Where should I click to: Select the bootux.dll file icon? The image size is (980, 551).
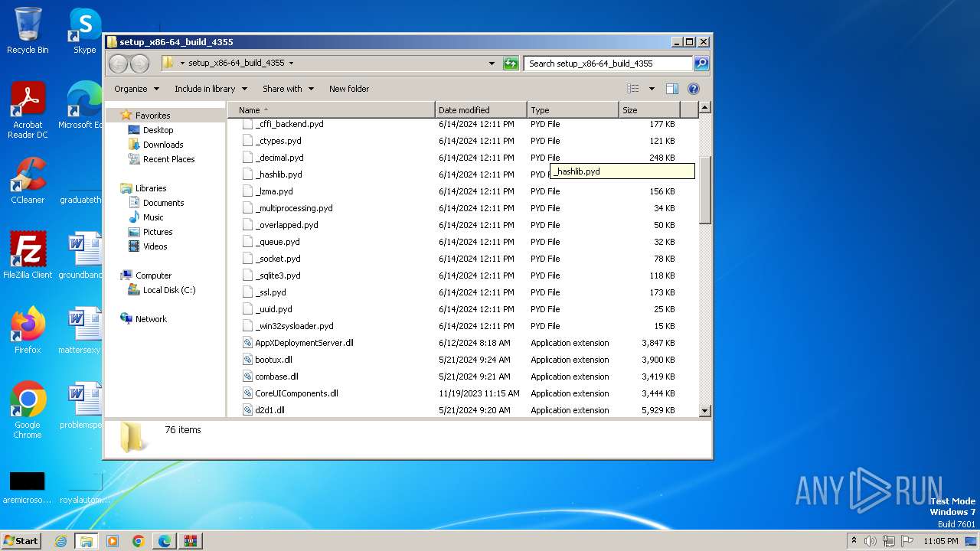tap(247, 360)
